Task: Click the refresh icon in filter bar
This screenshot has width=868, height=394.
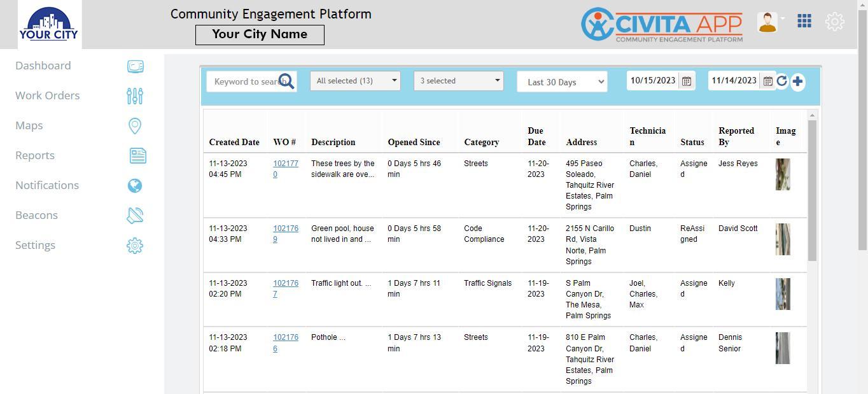Action: point(782,81)
